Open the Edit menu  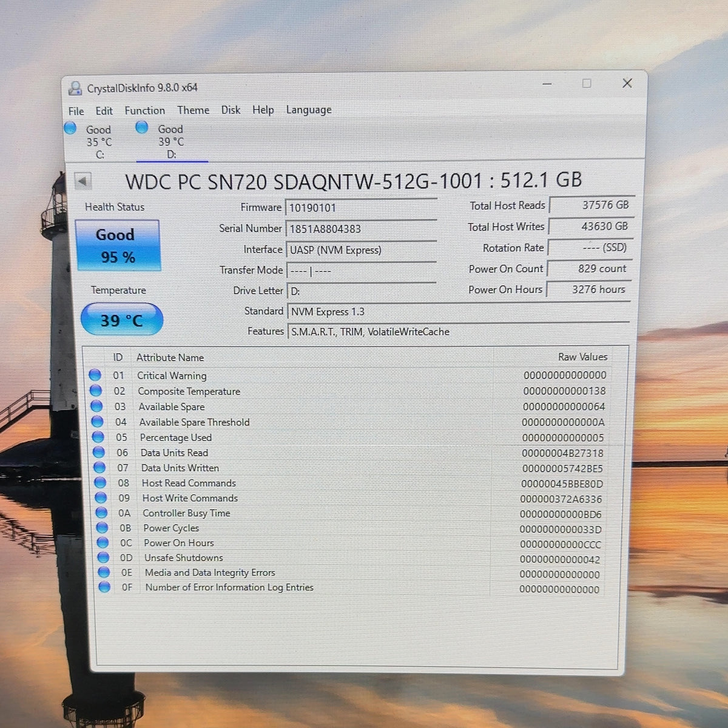coord(104,111)
